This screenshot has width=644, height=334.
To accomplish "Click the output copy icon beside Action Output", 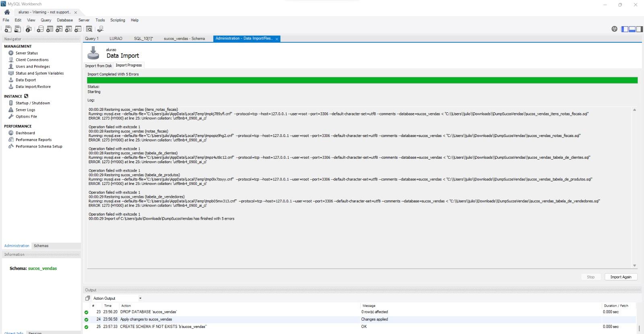I will click(87, 298).
